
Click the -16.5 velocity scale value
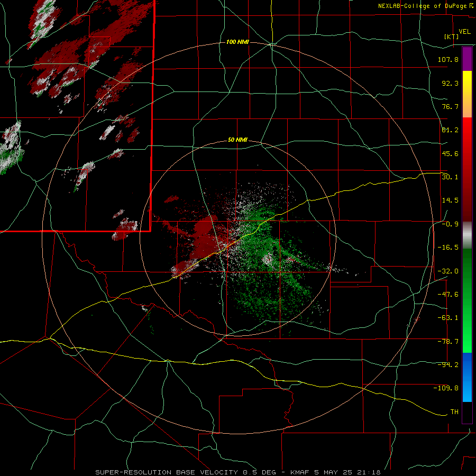[x=448, y=248]
